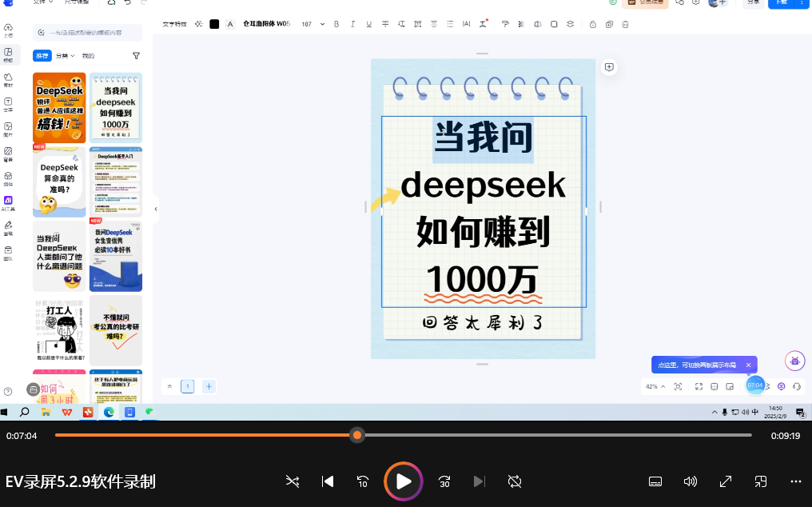Viewport: 812px width, 507px height.
Task: Toggle italic formatting
Action: [x=352, y=24]
